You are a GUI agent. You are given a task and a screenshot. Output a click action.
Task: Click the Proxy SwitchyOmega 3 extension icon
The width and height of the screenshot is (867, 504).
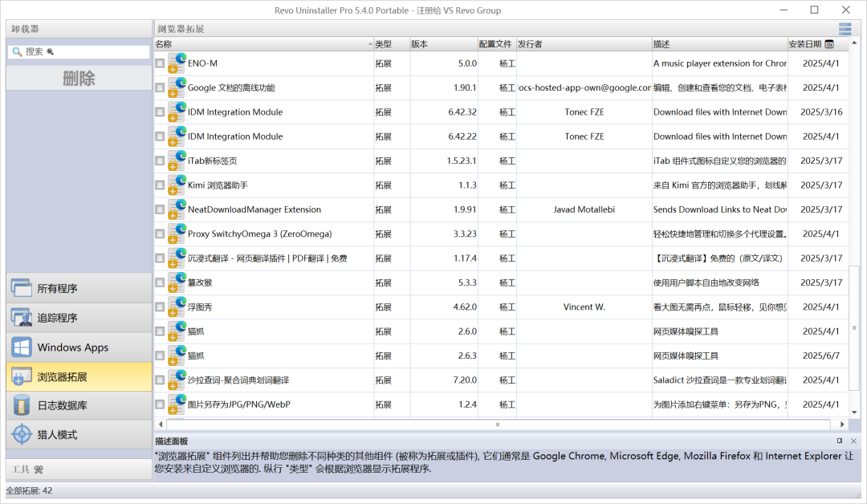click(x=177, y=234)
